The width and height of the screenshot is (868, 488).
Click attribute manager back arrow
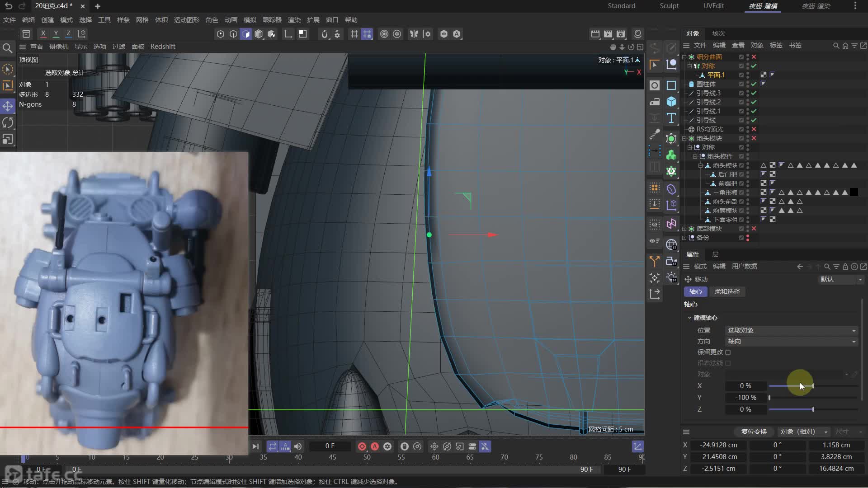pyautogui.click(x=800, y=267)
